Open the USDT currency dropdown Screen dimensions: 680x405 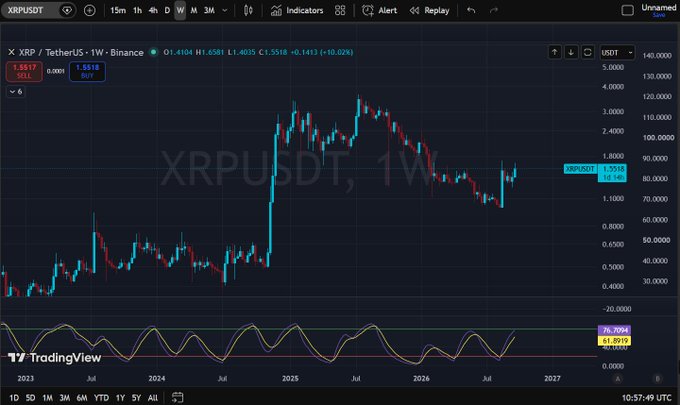pyautogui.click(x=617, y=52)
